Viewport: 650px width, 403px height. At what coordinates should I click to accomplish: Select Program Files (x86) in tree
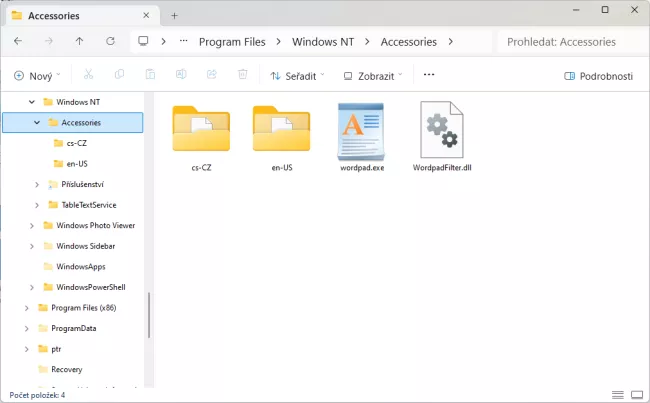click(84, 308)
